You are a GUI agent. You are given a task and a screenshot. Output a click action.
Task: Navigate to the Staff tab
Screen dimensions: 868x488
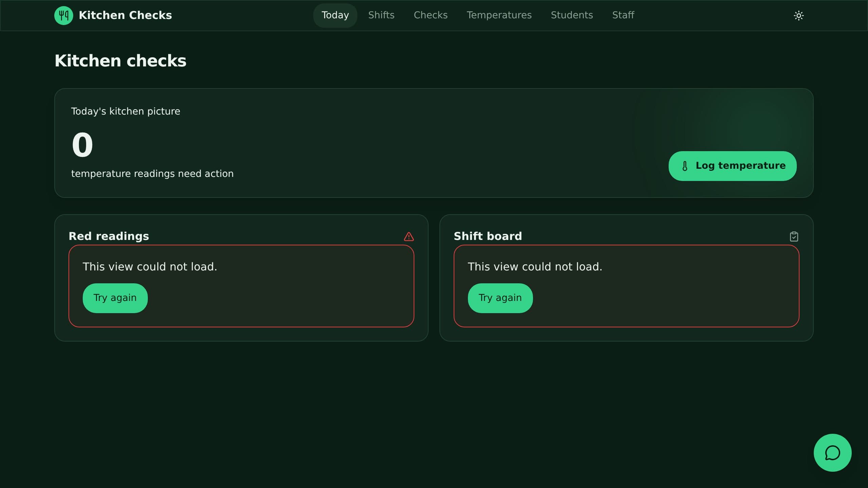click(x=623, y=15)
